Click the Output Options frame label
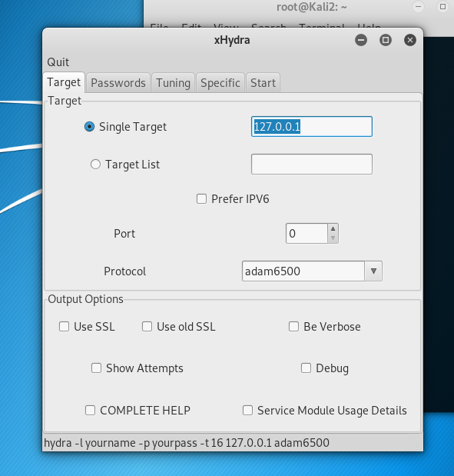 85,299
